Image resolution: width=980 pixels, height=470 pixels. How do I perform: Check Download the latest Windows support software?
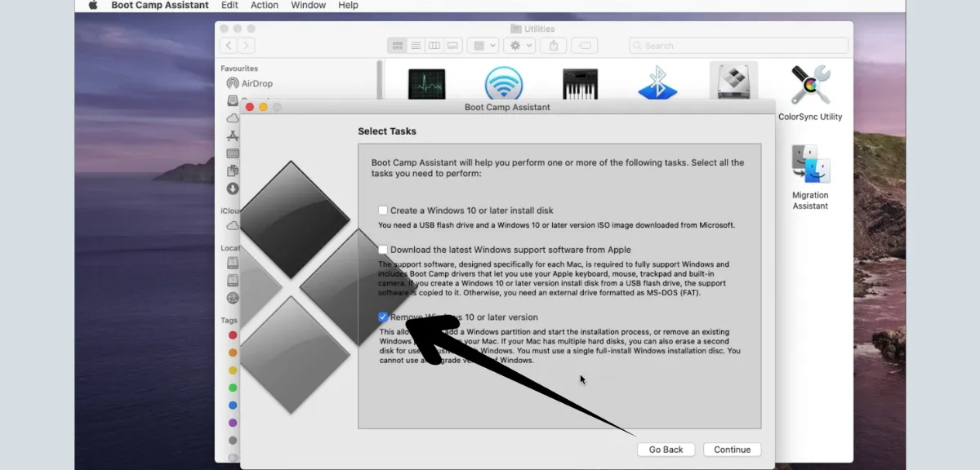coord(383,250)
